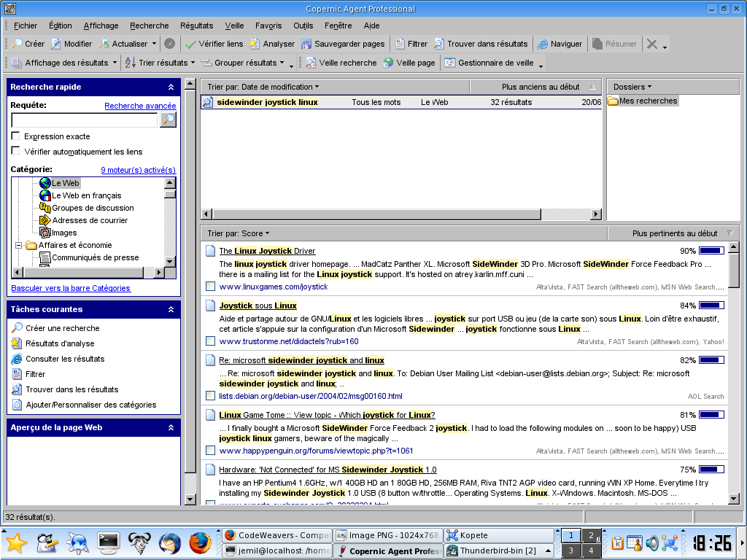Image resolution: width=747 pixels, height=560 pixels.
Task: Collapse the Aperçu de la page Web panel
Action: pos(171,427)
